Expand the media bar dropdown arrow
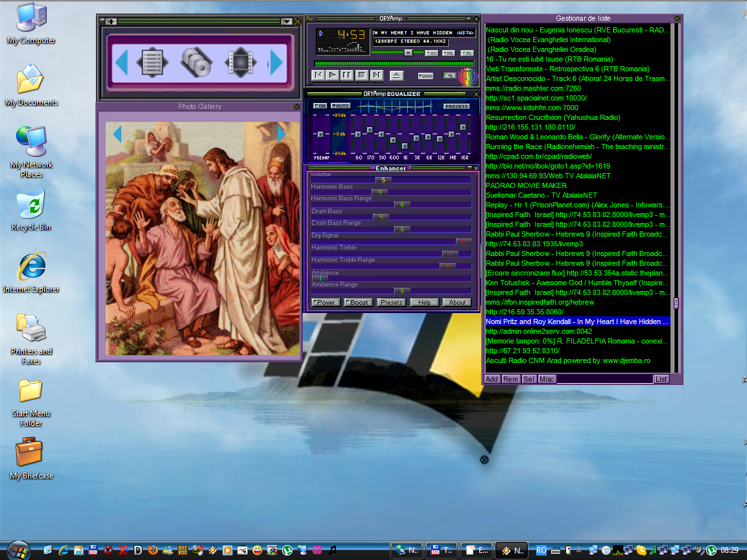Viewport: 747px width, 560px height. (x=287, y=21)
